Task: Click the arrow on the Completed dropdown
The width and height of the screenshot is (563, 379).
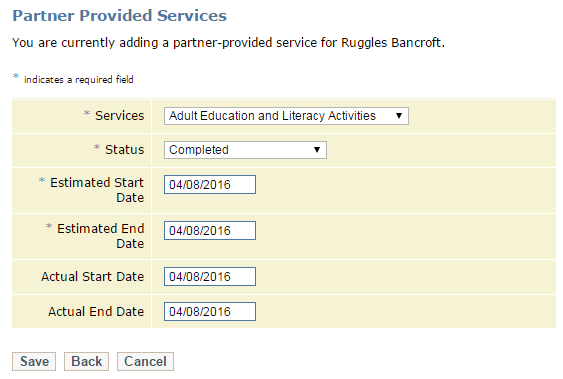Action: tap(317, 150)
